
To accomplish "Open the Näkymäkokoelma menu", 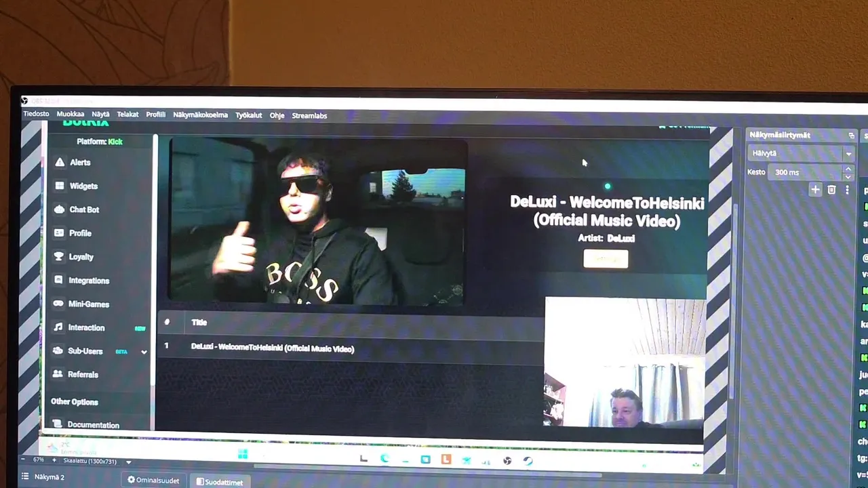I will (x=200, y=115).
